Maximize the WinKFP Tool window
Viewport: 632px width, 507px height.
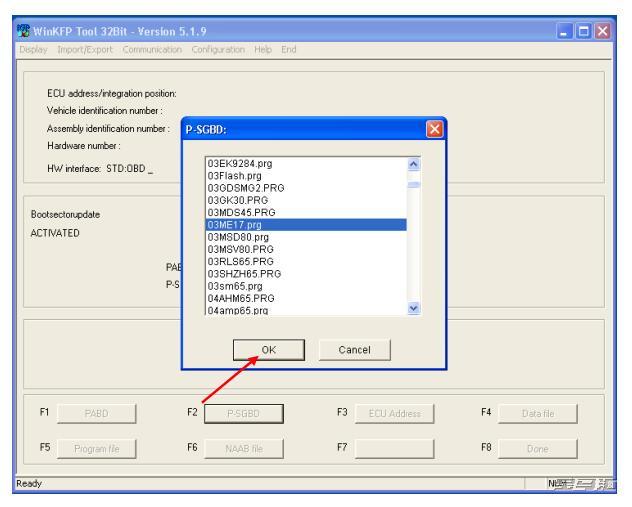pyautogui.click(x=583, y=31)
